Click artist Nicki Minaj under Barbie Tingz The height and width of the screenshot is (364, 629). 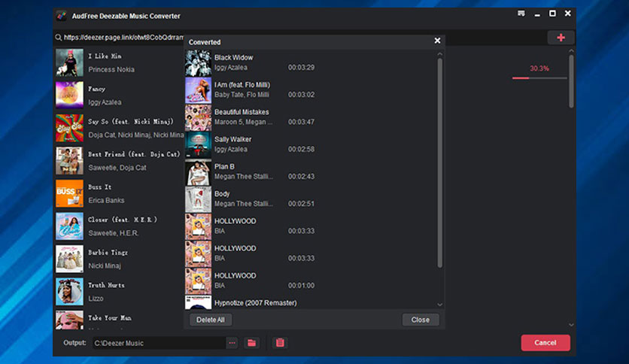(x=105, y=265)
